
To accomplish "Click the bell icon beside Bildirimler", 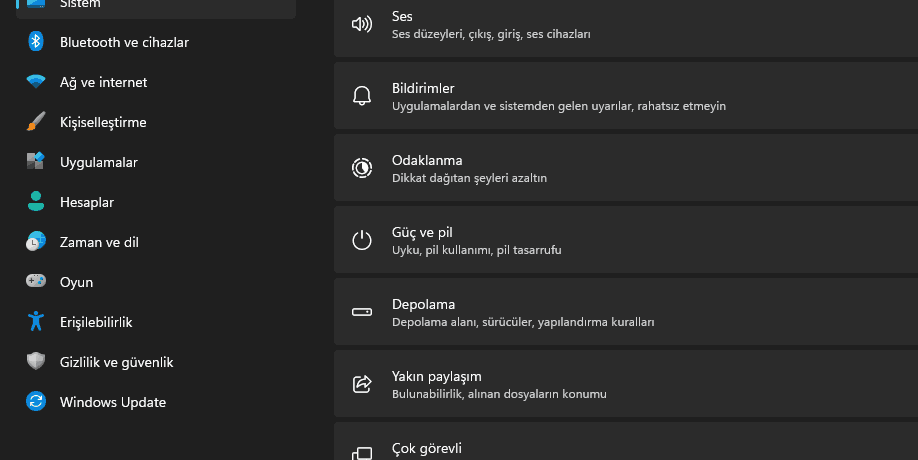I will [x=362, y=96].
